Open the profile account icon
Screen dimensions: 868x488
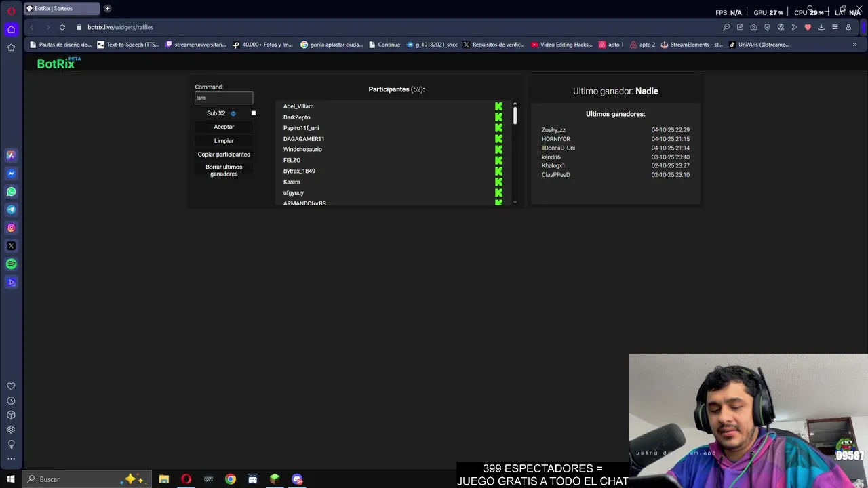(848, 27)
